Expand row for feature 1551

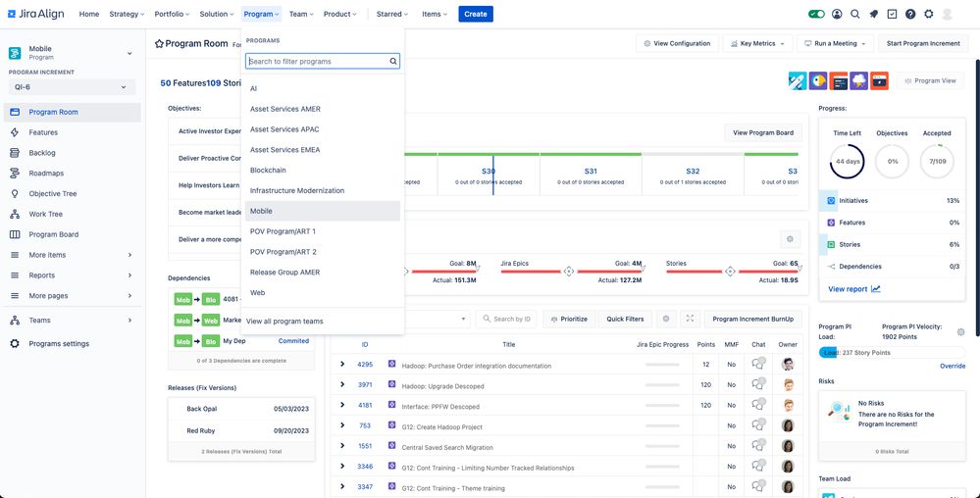342,446
